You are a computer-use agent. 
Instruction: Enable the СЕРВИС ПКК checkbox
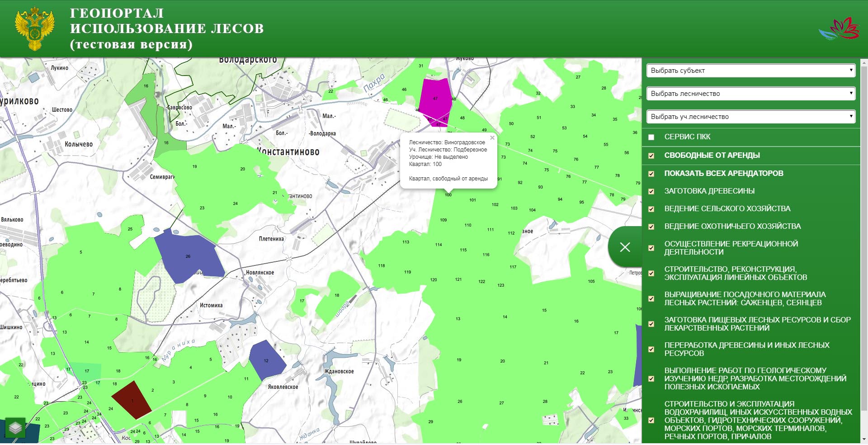[651, 137]
